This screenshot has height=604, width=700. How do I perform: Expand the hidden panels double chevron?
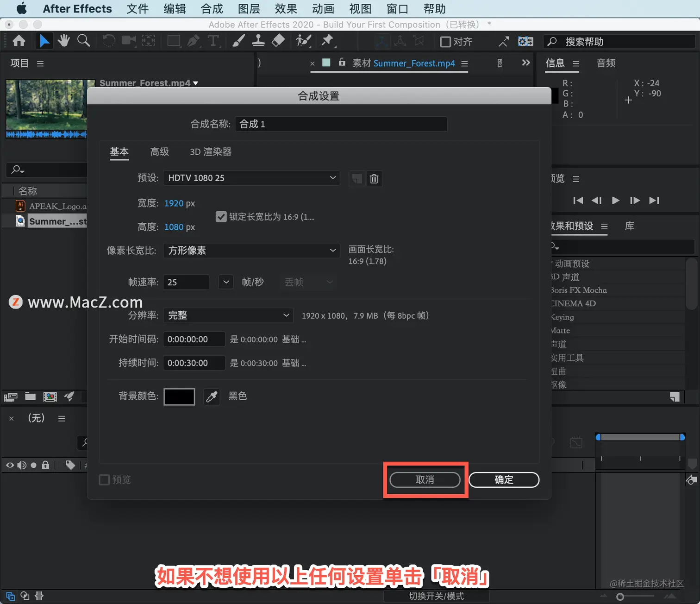tap(526, 63)
